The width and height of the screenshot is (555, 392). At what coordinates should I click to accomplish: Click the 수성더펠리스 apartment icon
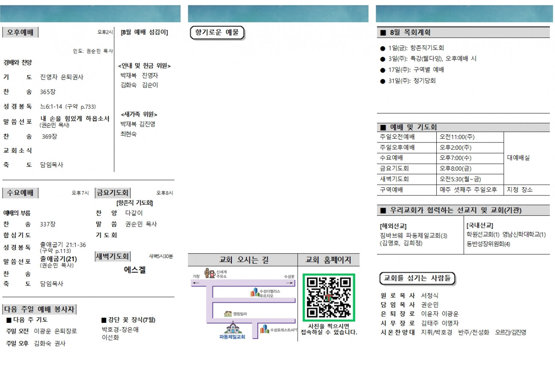(x=255, y=293)
